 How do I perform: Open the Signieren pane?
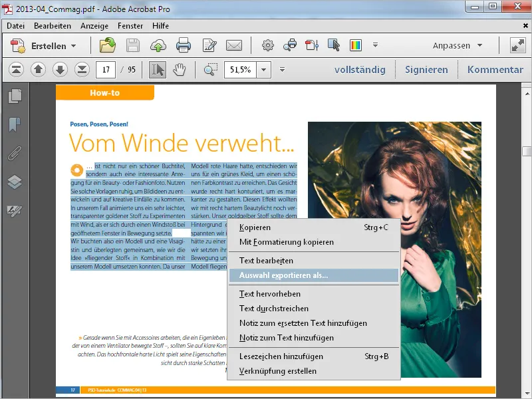[426, 70]
